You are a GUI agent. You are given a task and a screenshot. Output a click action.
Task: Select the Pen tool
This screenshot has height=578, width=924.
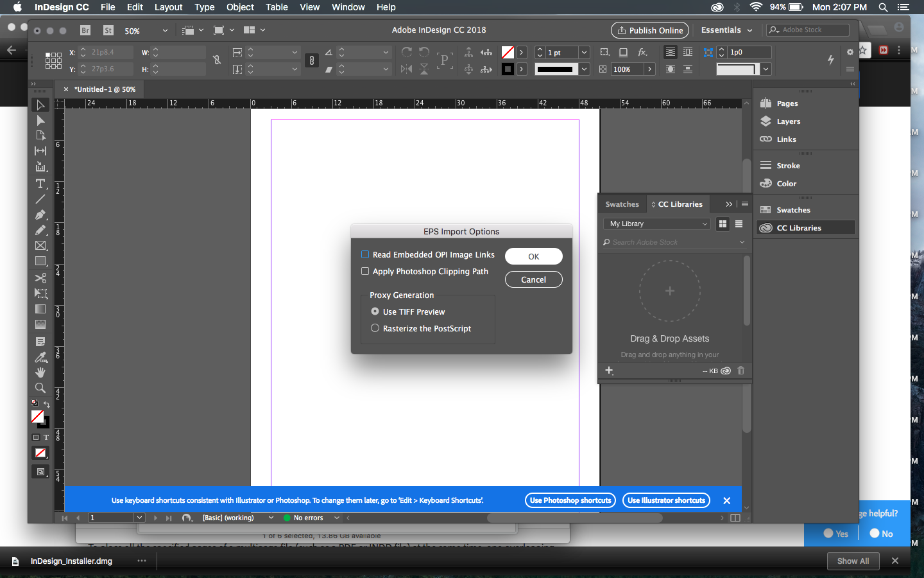pos(40,215)
